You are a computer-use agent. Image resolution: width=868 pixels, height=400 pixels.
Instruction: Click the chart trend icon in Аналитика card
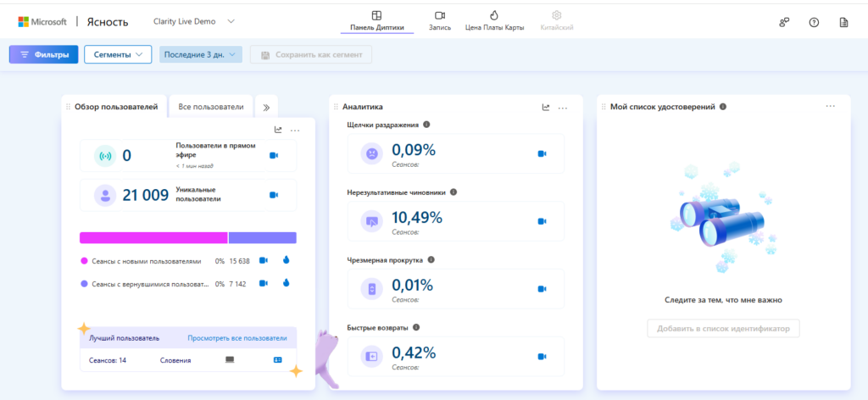click(546, 108)
